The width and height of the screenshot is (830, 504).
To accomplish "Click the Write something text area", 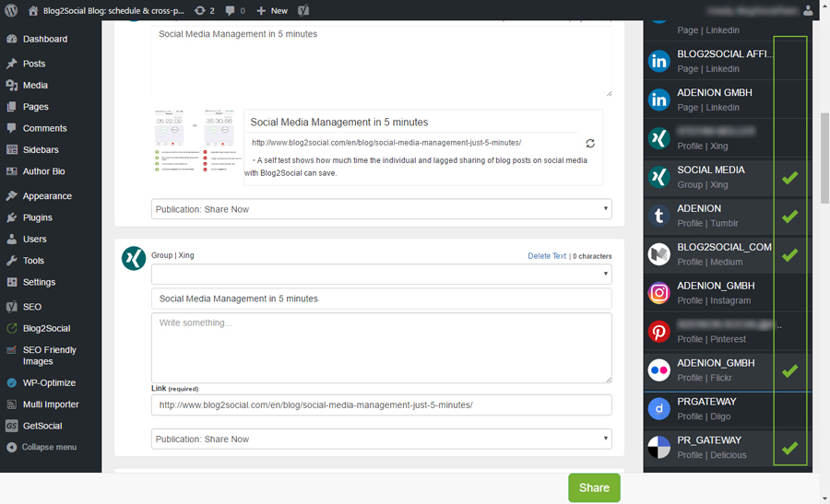I will (x=381, y=347).
